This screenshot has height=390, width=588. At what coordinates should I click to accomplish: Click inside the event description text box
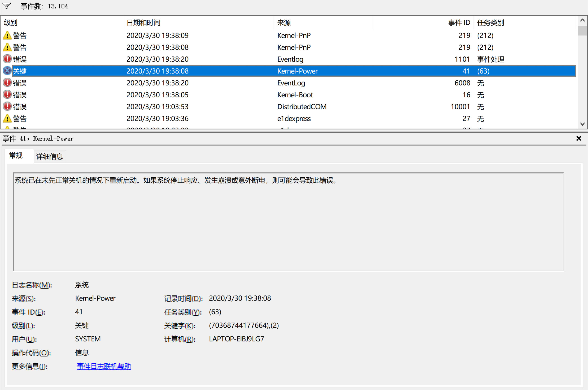288,221
